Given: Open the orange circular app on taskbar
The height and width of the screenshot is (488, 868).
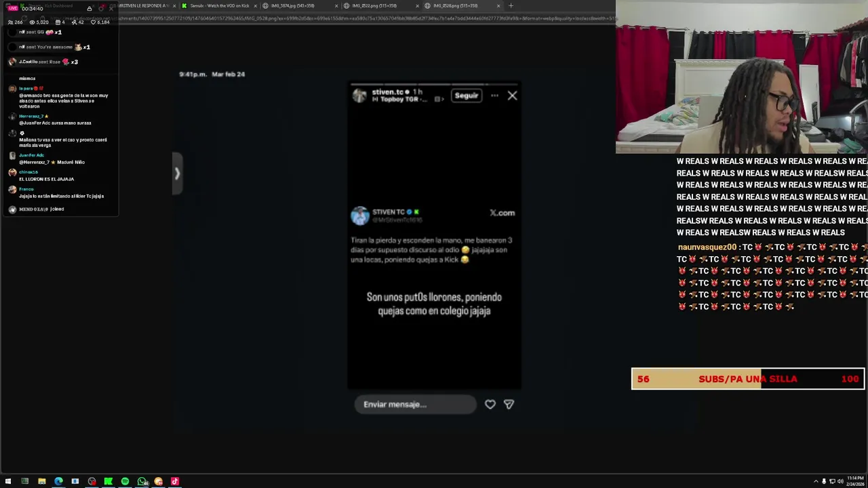Looking at the screenshot, I should 159,481.
